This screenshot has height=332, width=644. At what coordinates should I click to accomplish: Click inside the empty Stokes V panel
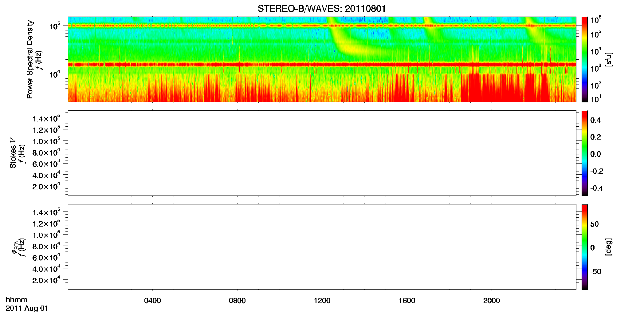click(x=322, y=153)
